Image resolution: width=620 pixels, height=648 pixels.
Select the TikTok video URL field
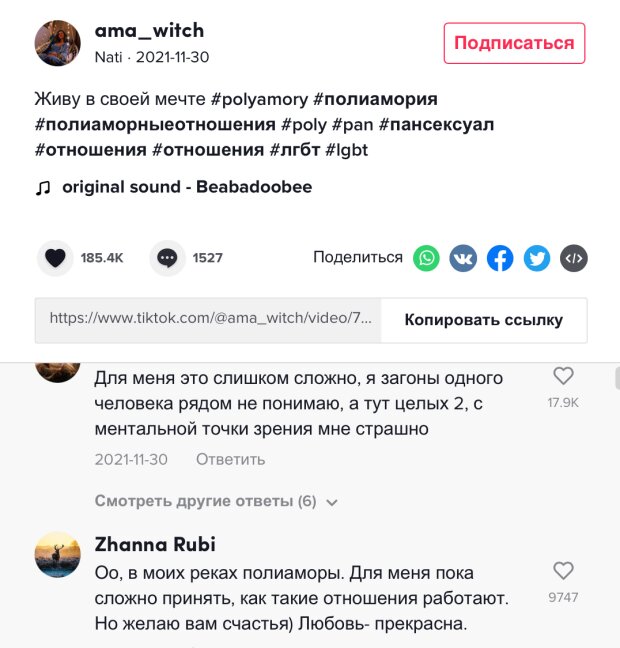tap(208, 320)
